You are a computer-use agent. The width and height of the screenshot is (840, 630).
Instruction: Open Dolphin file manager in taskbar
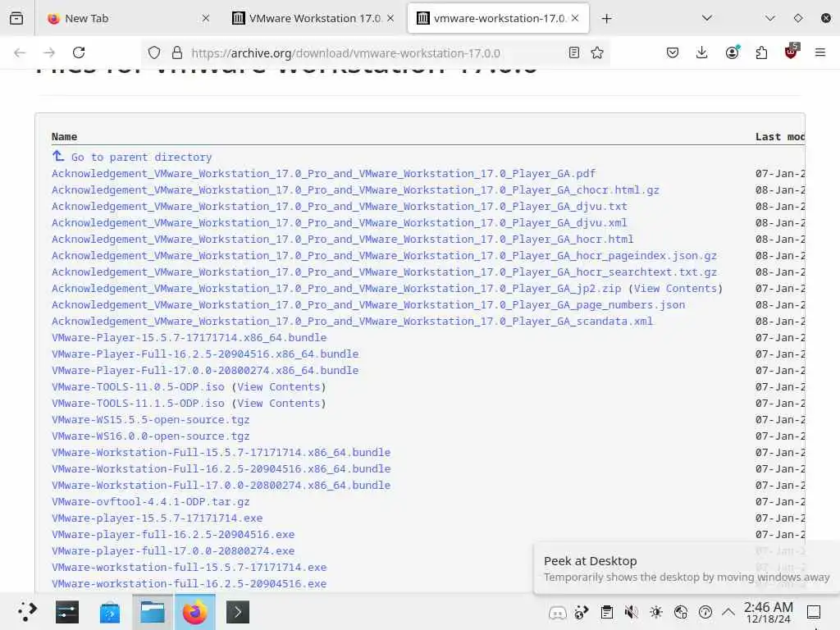(x=152, y=612)
